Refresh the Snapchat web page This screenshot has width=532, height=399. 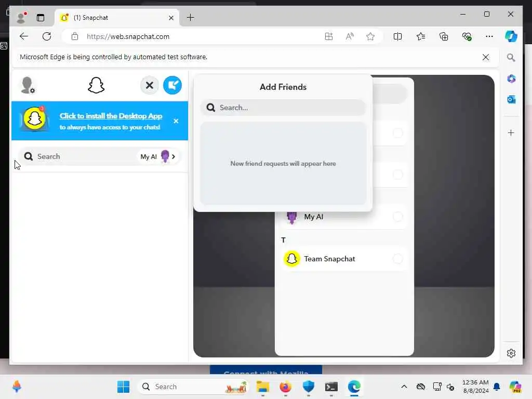pos(47,36)
